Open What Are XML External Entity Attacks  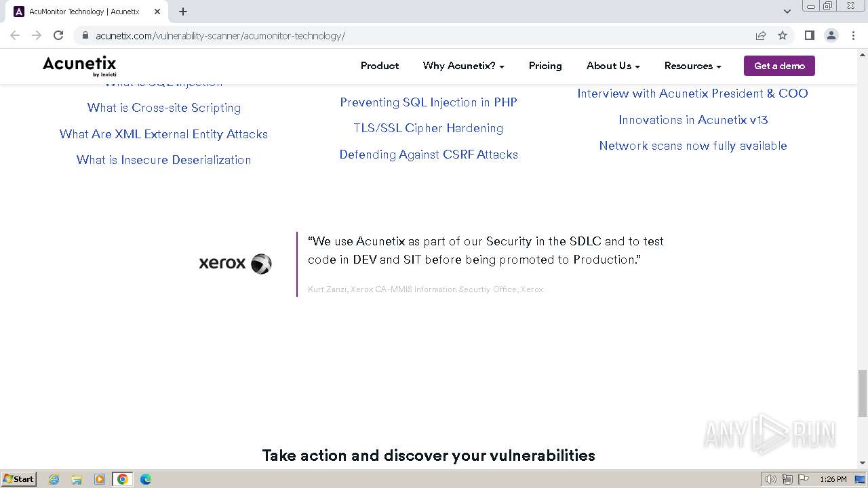coord(163,134)
